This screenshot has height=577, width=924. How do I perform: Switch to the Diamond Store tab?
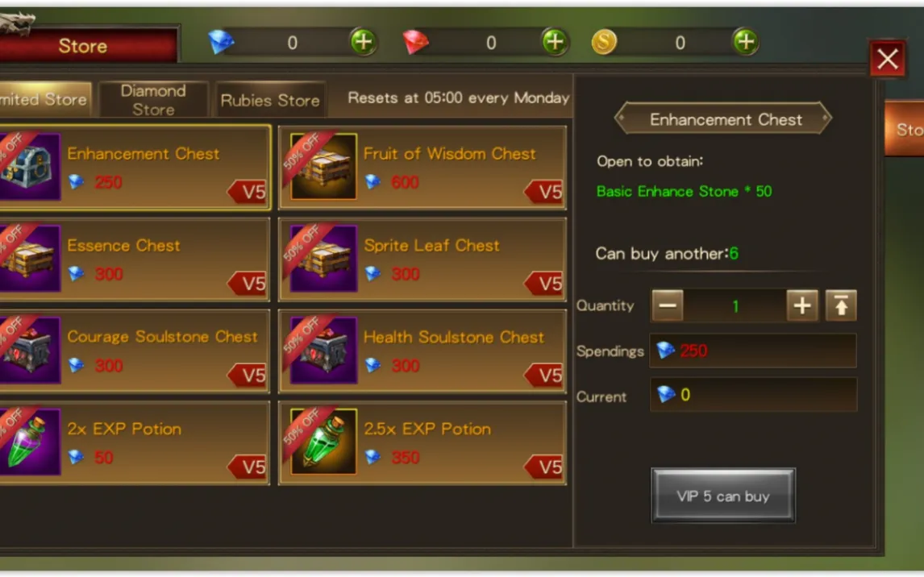coord(153,99)
